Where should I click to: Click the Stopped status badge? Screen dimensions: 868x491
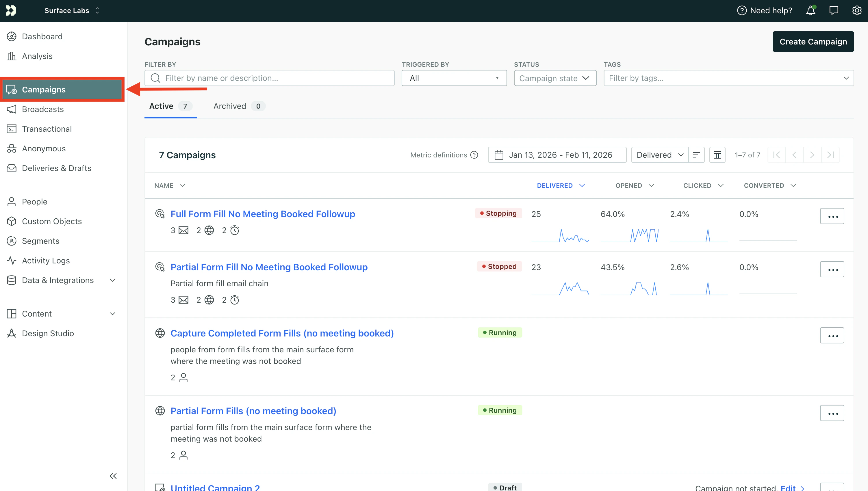tap(499, 266)
